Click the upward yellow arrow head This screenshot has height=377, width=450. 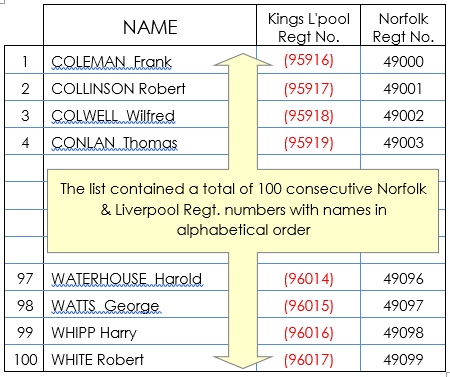(x=243, y=59)
